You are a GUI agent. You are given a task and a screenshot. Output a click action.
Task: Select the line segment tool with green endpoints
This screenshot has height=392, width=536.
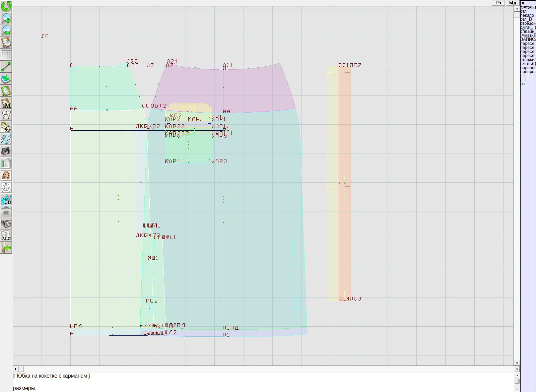pyautogui.click(x=6, y=67)
